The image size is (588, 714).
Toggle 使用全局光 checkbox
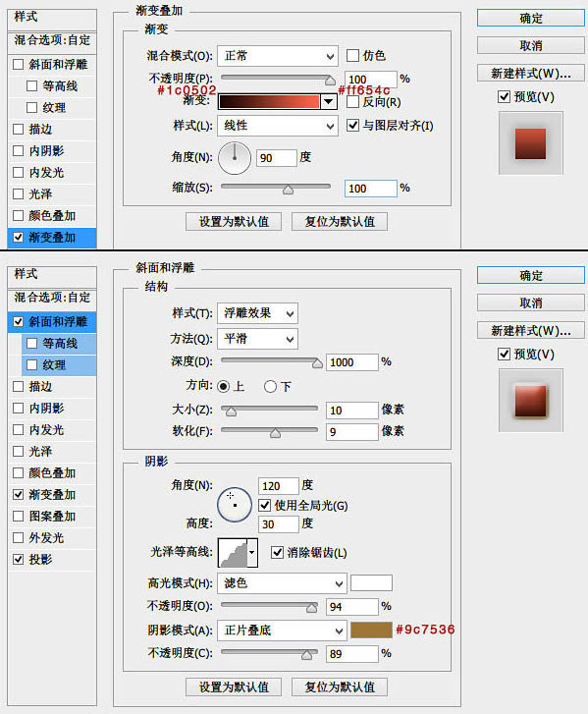(x=264, y=505)
